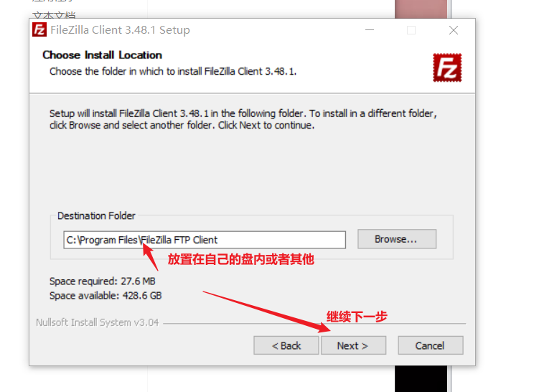Continue installation with Next >
Viewport: 534px width, 392px height.
point(353,345)
